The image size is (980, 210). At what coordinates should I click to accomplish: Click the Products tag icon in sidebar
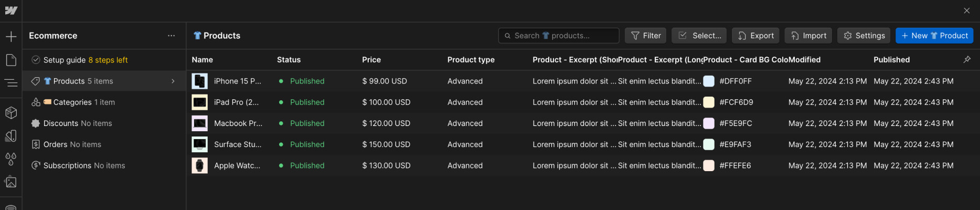click(x=36, y=81)
